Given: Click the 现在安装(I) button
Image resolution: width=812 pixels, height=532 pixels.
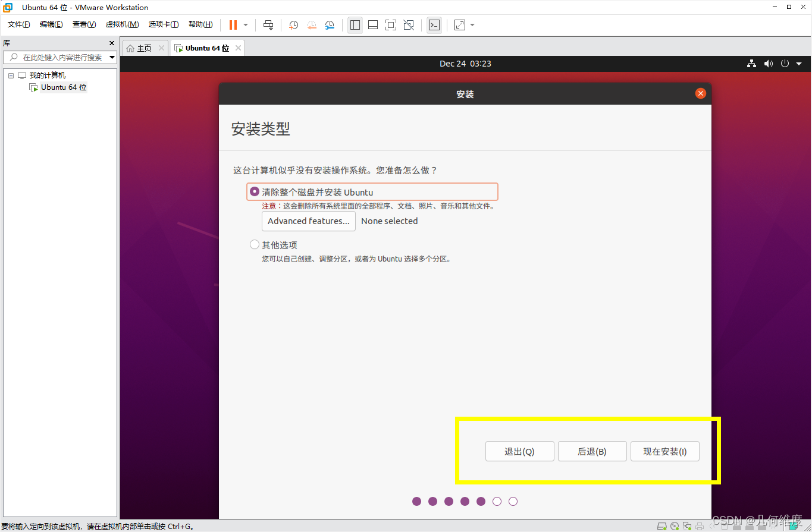Looking at the screenshot, I should (665, 451).
